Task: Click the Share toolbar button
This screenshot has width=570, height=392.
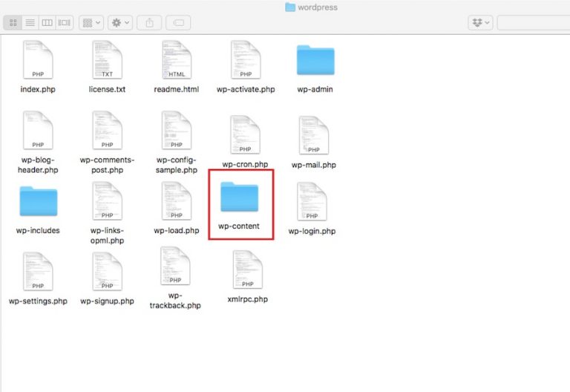Action: click(x=149, y=23)
